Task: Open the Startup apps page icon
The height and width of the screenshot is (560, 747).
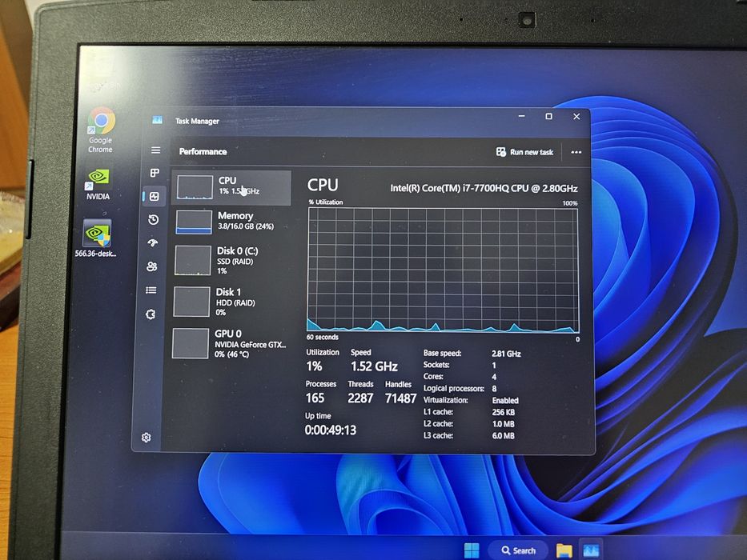Action: pyautogui.click(x=152, y=243)
